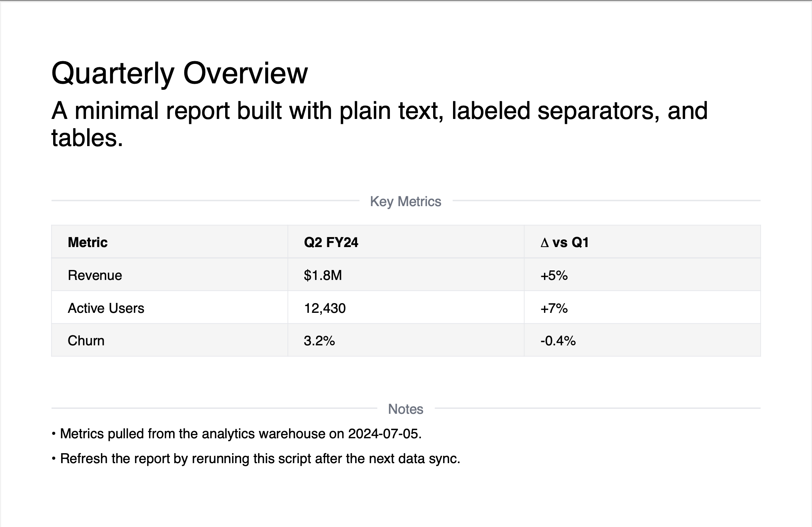Image resolution: width=812 pixels, height=527 pixels.
Task: Click the Metric column header
Action: click(88, 242)
